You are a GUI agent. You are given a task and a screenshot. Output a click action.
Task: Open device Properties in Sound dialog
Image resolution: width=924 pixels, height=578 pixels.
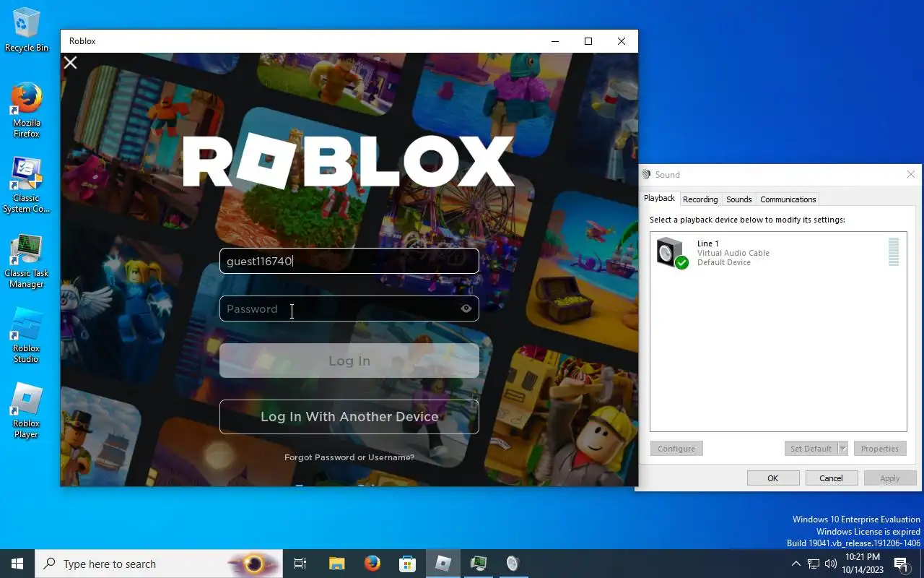coord(880,449)
